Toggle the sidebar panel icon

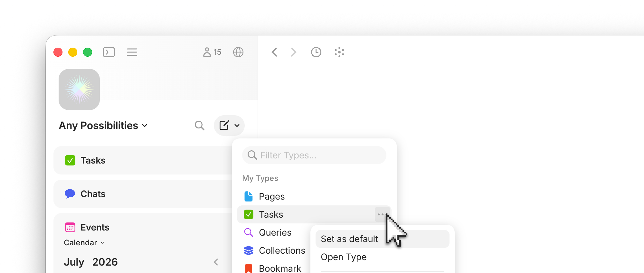pos(109,52)
